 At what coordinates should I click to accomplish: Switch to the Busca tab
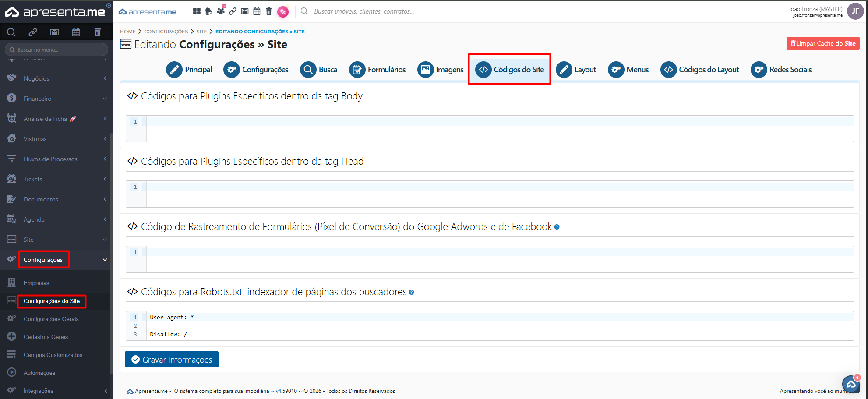[318, 70]
